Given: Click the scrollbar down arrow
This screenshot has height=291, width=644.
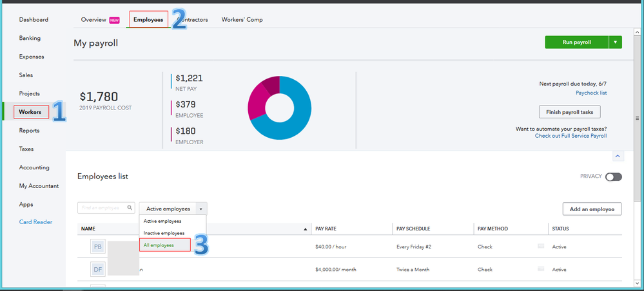Looking at the screenshot, I should pyautogui.click(x=637, y=283).
